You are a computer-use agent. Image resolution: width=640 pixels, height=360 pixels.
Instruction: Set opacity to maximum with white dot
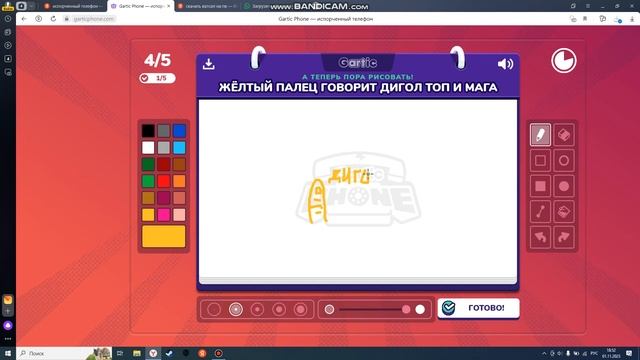[x=420, y=309]
